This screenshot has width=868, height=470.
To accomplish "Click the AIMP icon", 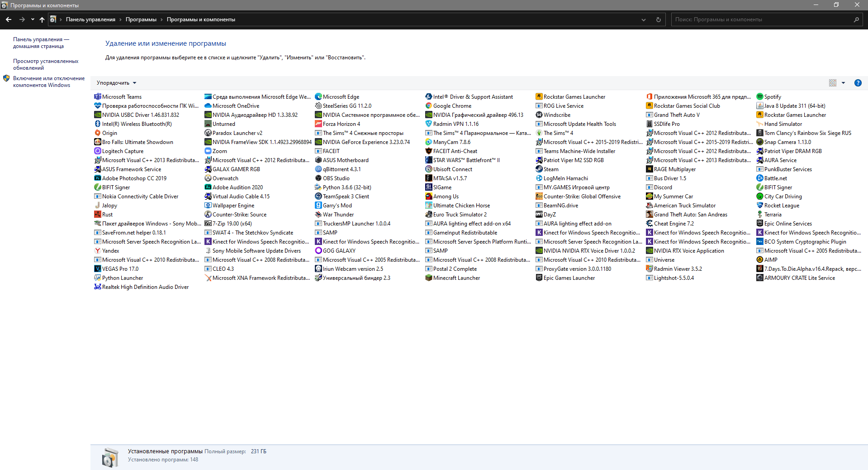I will coord(760,259).
